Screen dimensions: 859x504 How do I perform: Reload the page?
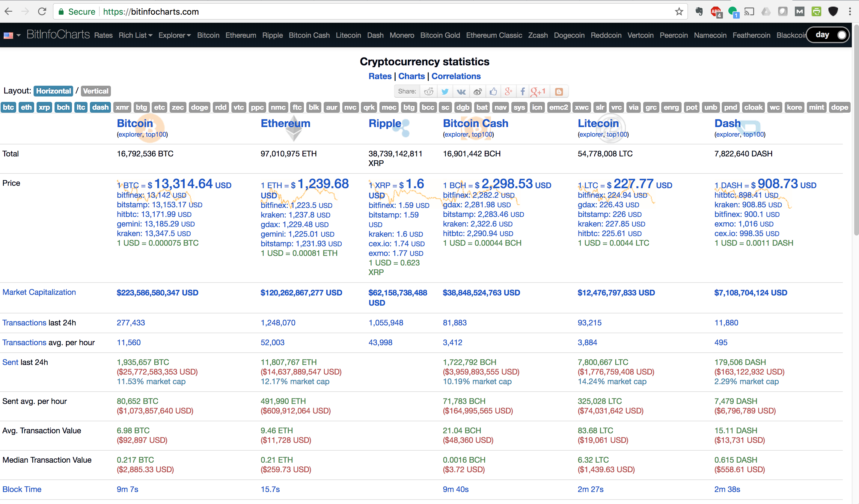click(x=42, y=12)
